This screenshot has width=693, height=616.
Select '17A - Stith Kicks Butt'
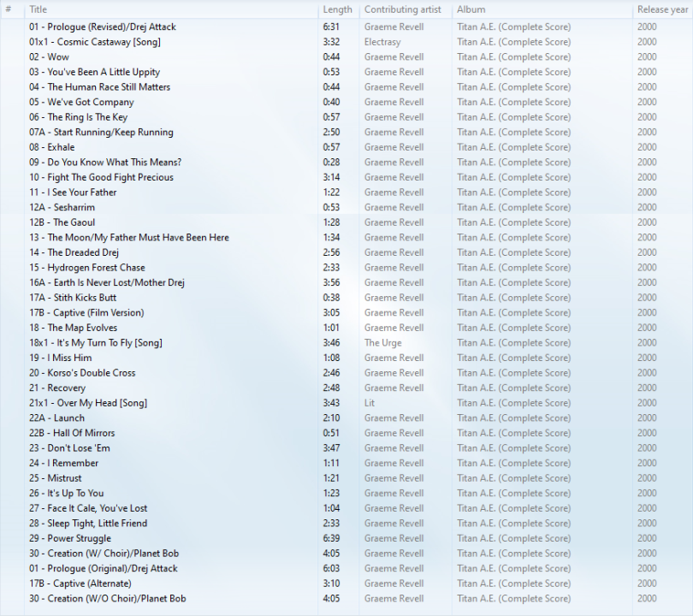(x=73, y=298)
